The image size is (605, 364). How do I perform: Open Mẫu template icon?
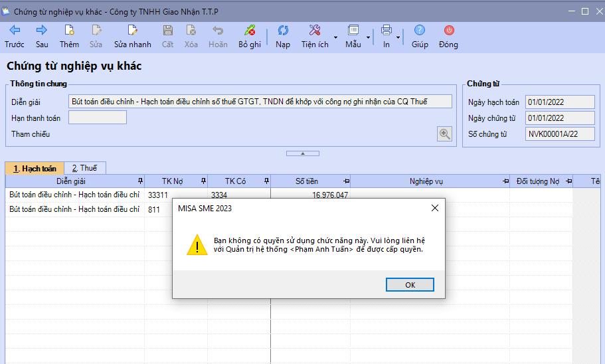point(353,30)
